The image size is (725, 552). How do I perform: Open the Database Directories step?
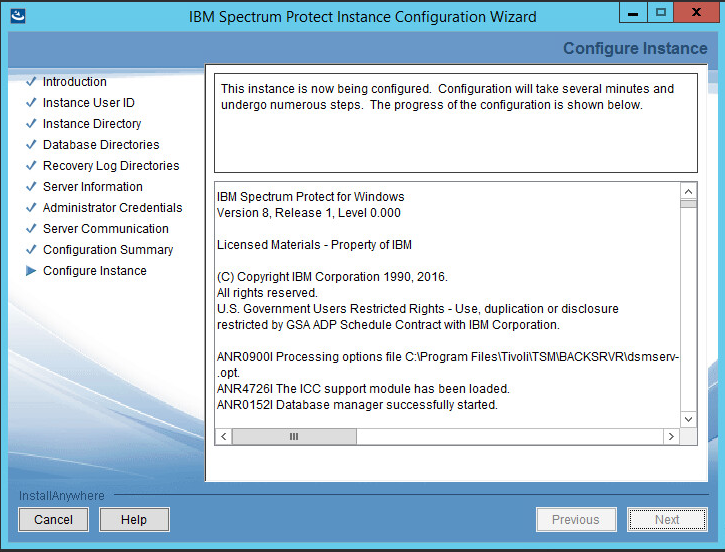click(x=101, y=145)
